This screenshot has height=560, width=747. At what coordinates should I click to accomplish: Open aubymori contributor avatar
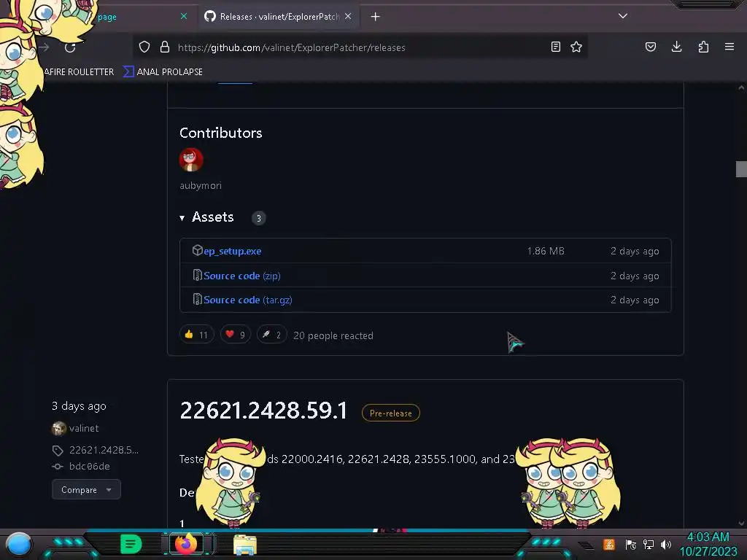(x=191, y=160)
